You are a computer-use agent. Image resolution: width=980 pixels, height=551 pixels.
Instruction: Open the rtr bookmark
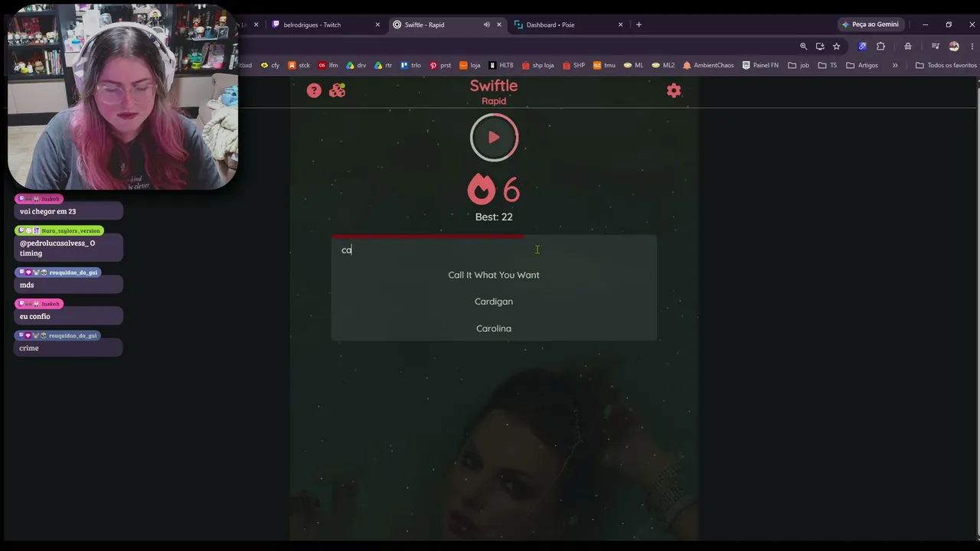[384, 65]
